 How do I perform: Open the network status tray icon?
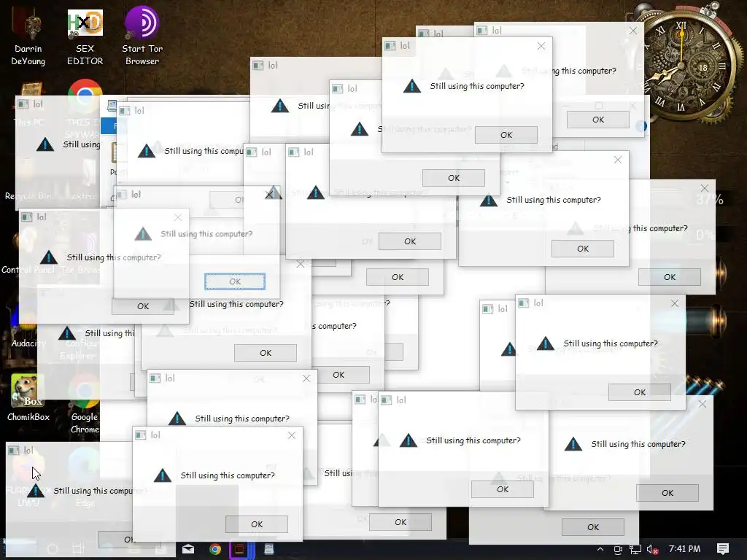pos(635,550)
